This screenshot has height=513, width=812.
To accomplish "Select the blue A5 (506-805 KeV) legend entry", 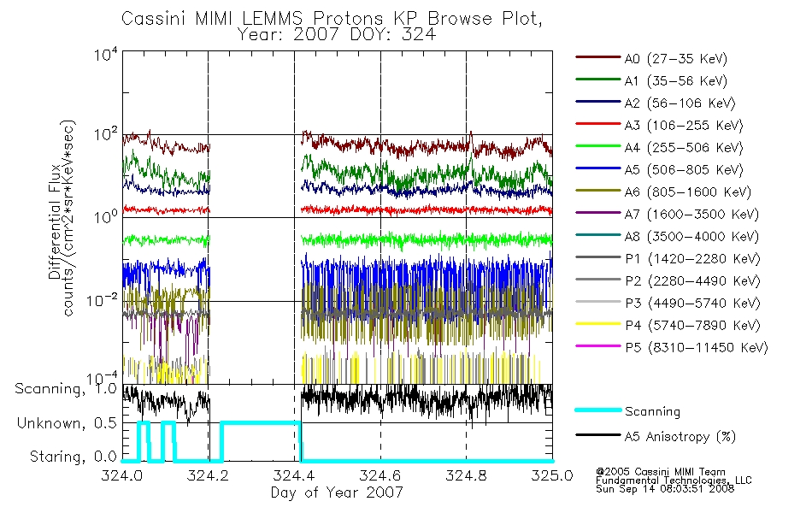I will pos(659,169).
